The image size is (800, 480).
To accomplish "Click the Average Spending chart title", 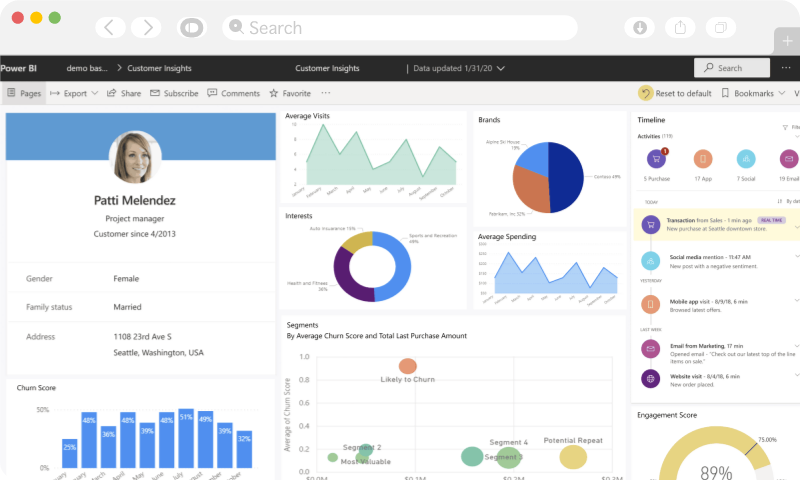I will point(507,237).
